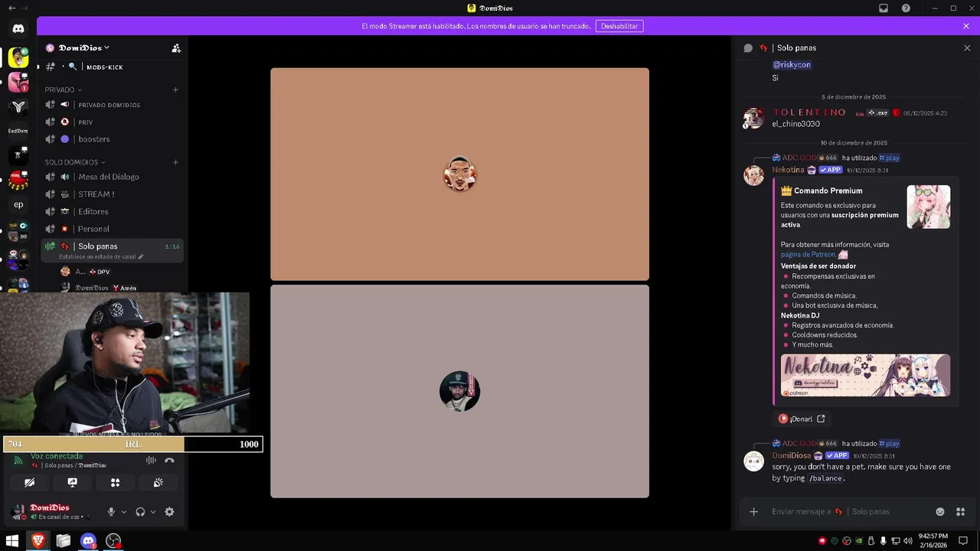Click the Nekotina banner image
This screenshot has height=551, width=980.
point(865,375)
